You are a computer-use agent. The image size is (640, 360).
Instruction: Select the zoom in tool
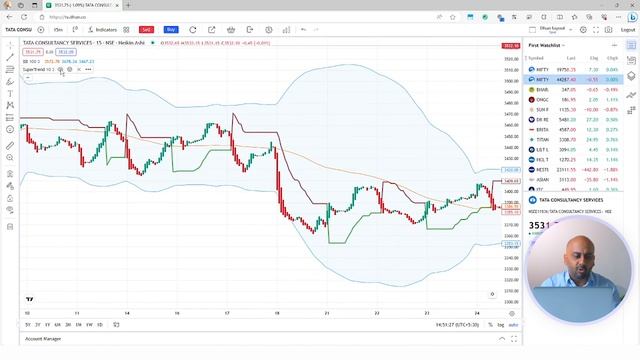click(10, 158)
